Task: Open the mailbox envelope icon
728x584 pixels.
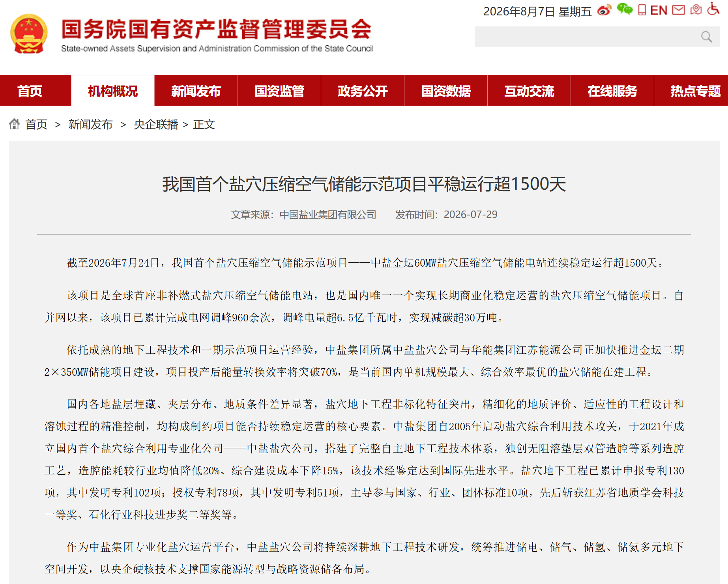Action: pos(678,10)
